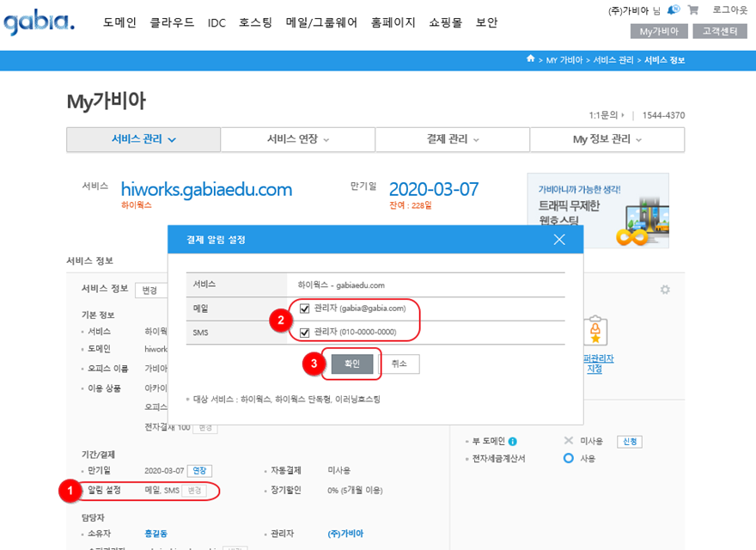The height and width of the screenshot is (550, 756).
Task: Open the 클라우드 menu
Action: pyautogui.click(x=172, y=22)
